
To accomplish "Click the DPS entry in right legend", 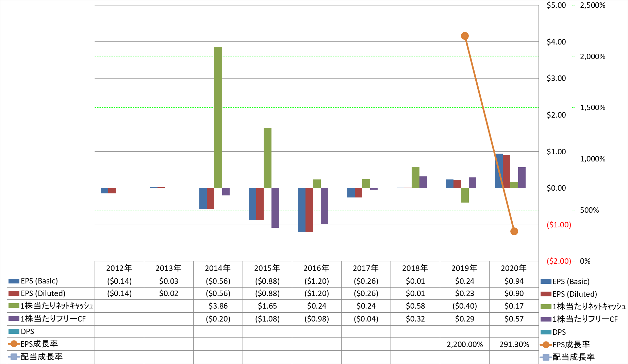I will [x=553, y=332].
